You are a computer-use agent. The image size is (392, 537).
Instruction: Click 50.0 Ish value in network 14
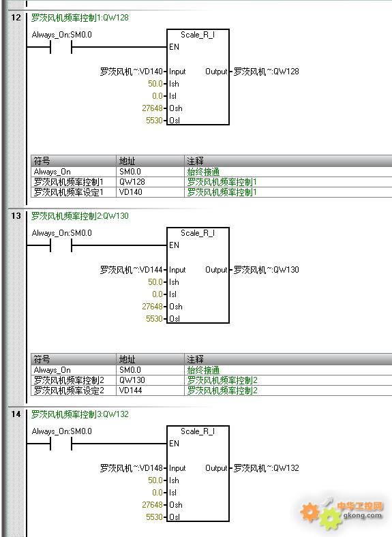pos(155,480)
